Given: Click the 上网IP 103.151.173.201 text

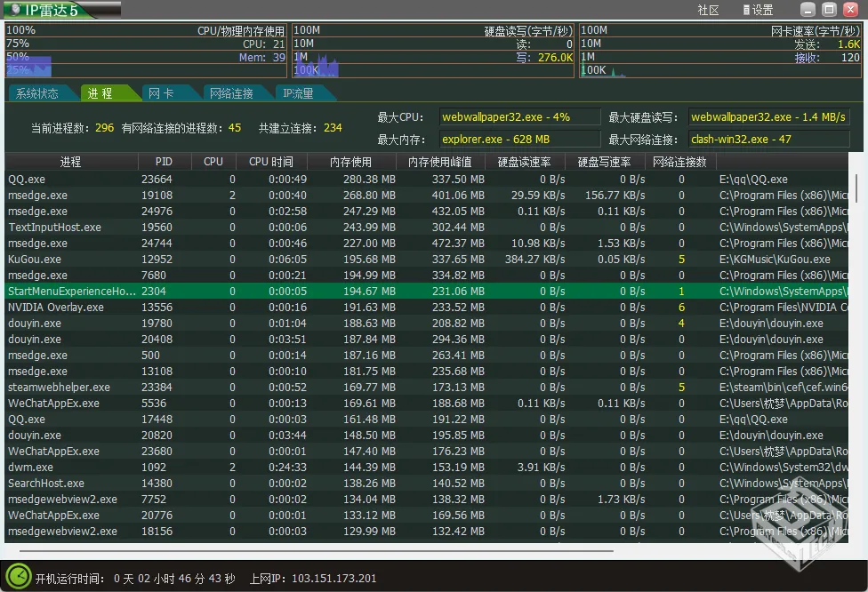Looking at the screenshot, I should tap(313, 578).
